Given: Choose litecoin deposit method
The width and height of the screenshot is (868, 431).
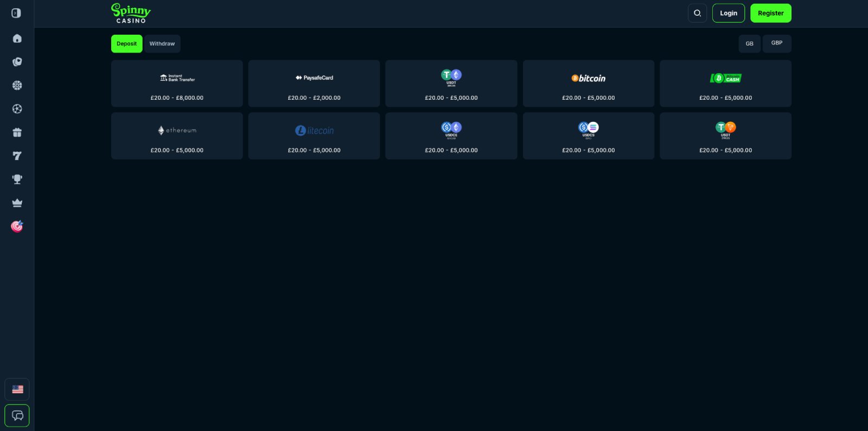Looking at the screenshot, I should 314,136.
